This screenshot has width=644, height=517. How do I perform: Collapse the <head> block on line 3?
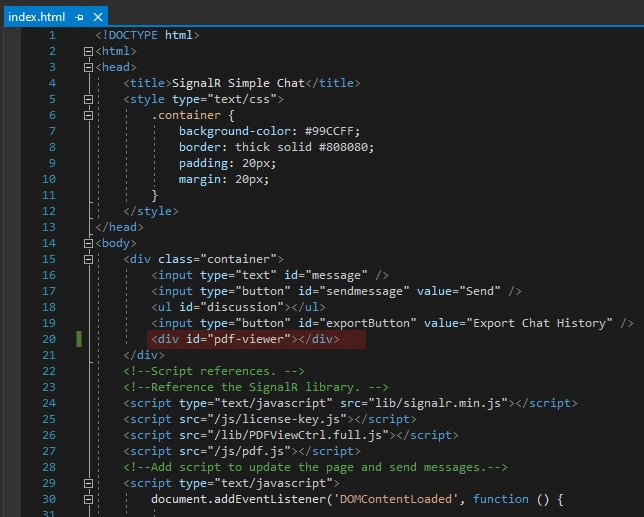88,67
